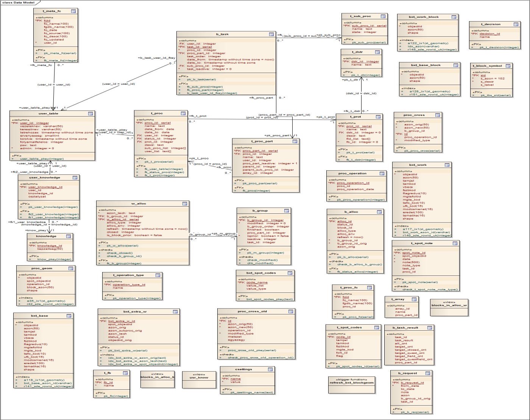Select the blocks_in_alloc_b view box
This screenshot has height=420, width=530.
[157, 380]
